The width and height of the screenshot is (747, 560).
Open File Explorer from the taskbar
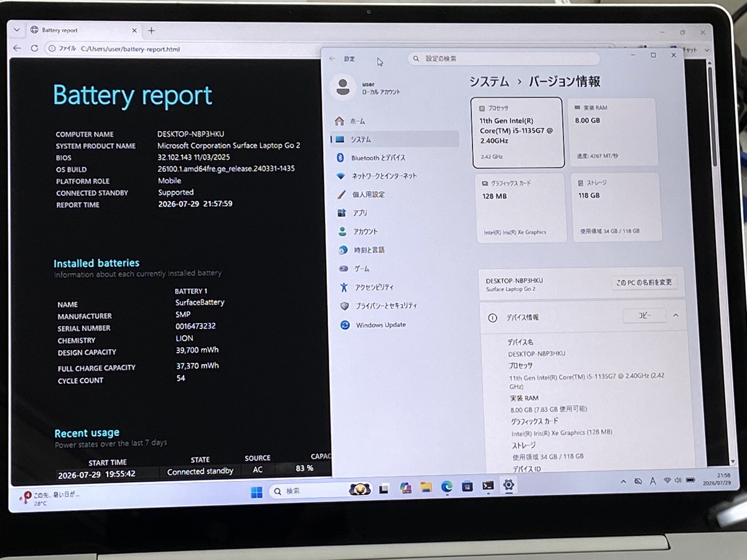point(426,487)
